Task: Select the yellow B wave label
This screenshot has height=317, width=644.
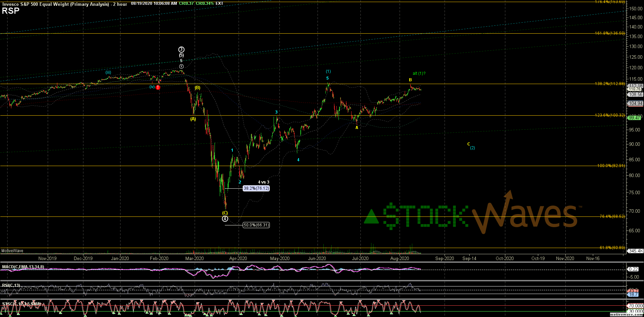Action: coord(410,80)
